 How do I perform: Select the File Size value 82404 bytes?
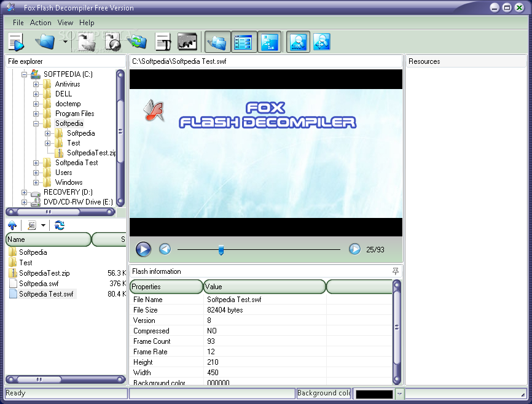coord(225,310)
